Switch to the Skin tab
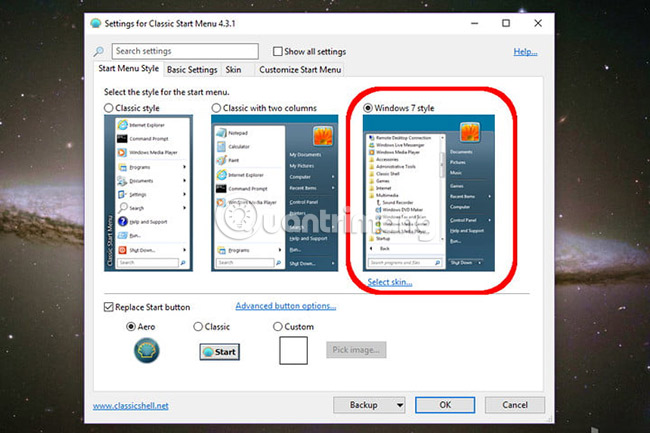The image size is (650, 433). point(233,70)
